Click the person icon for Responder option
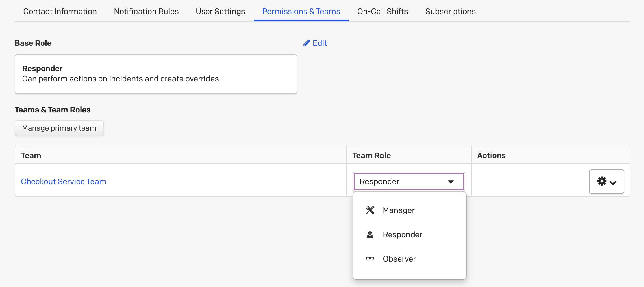The height and width of the screenshot is (287, 644). pyautogui.click(x=370, y=234)
